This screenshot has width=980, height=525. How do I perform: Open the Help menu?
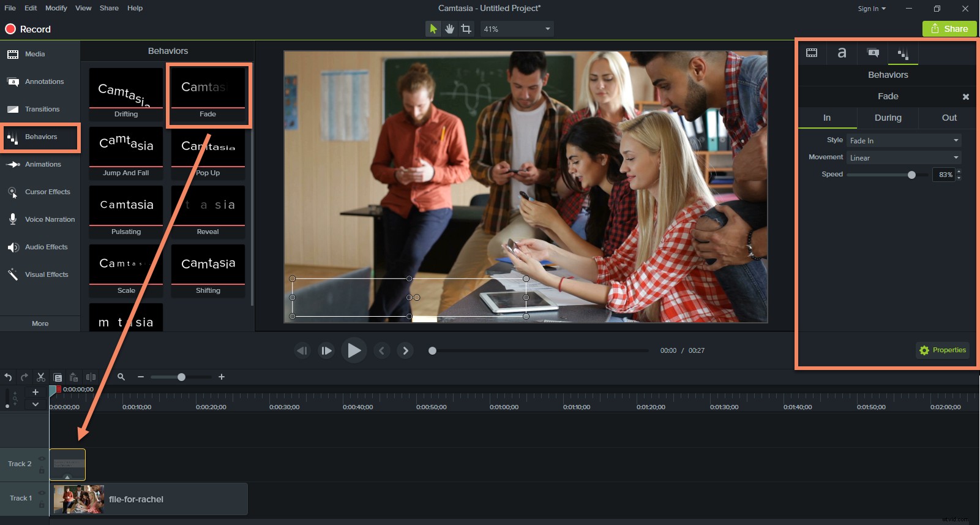click(x=135, y=8)
